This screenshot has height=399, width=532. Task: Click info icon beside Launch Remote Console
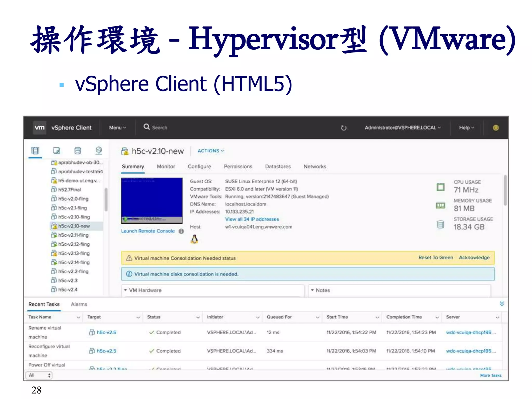[x=181, y=231]
